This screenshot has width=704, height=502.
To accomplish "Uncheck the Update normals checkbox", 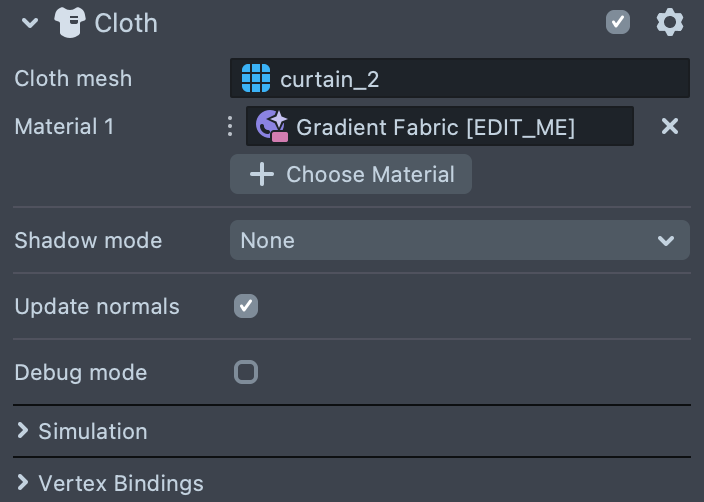I will coord(246,306).
